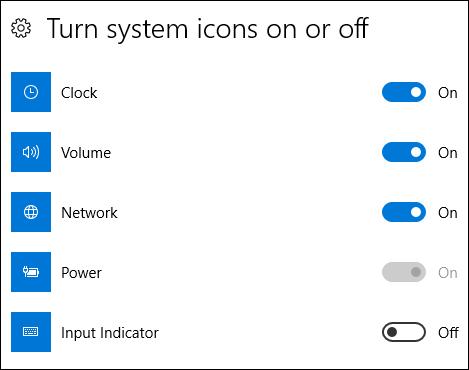Click the 'Turn system icons on or off' heading

coord(208,29)
